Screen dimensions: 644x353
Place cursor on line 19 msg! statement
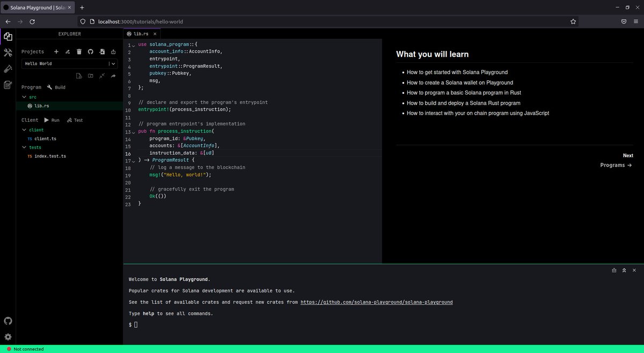coord(180,175)
